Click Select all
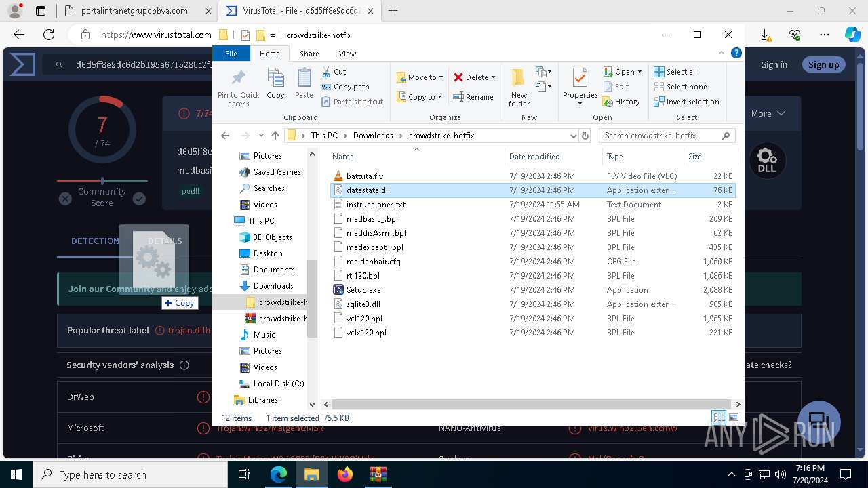The height and width of the screenshot is (488, 868). pos(675,72)
